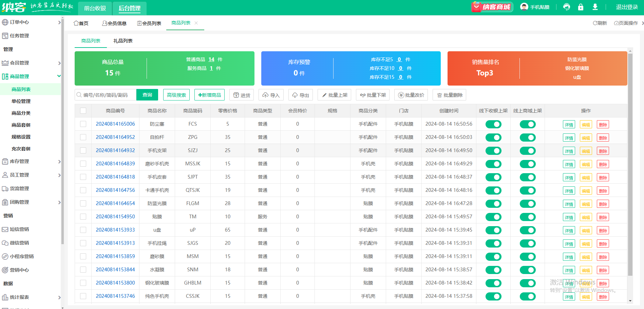
Task: Click the 导入 import icon button
Action: coord(271,95)
